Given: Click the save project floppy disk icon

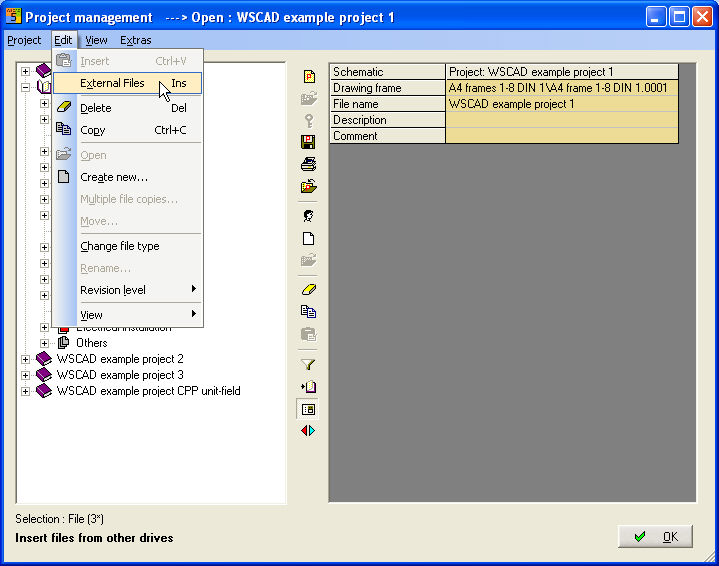Looking at the screenshot, I should (308, 142).
